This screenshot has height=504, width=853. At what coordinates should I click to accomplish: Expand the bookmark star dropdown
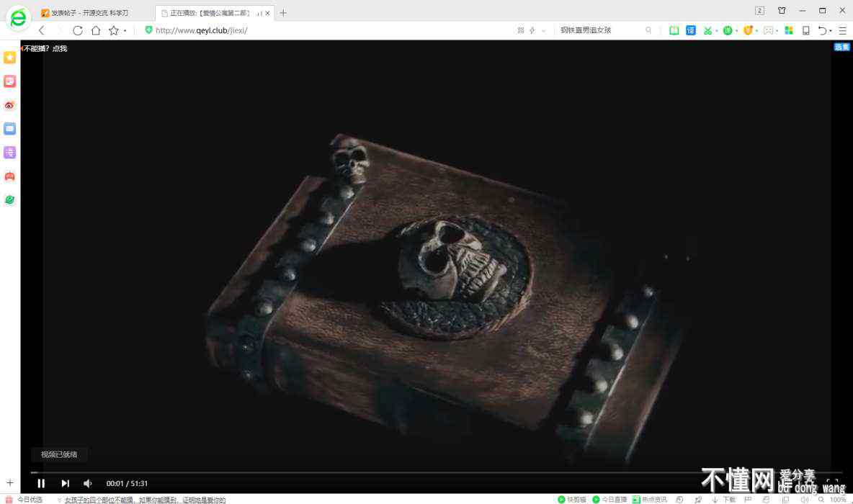[125, 30]
